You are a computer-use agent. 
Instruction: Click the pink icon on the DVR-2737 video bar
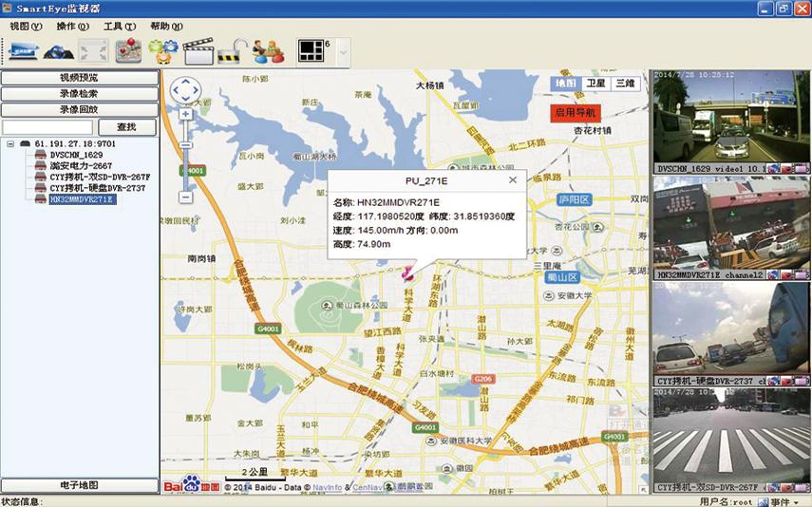[802, 381]
